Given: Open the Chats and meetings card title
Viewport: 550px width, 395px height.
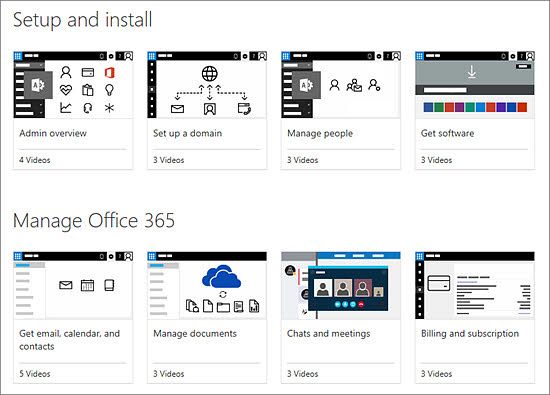Looking at the screenshot, I should tap(328, 334).
